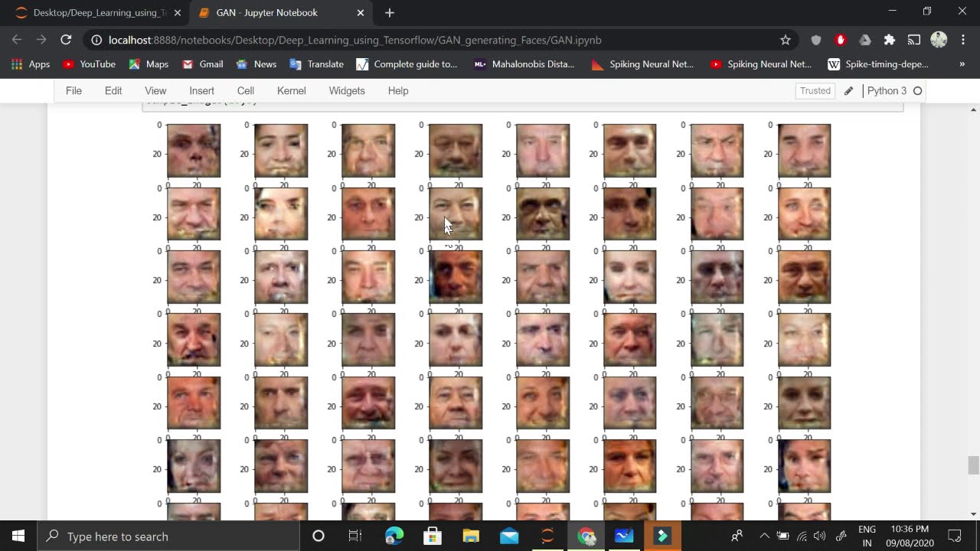Screen dimensions: 980x551
Task: Open Cortana circle icon in taskbar
Action: pos(318,536)
